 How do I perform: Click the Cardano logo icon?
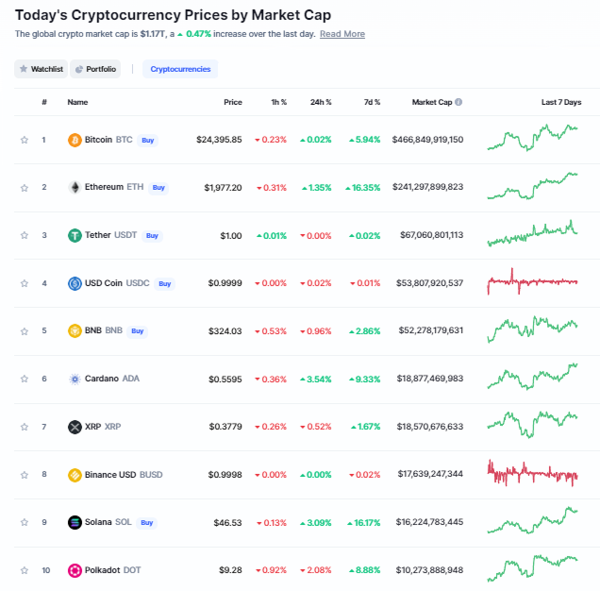tap(75, 379)
